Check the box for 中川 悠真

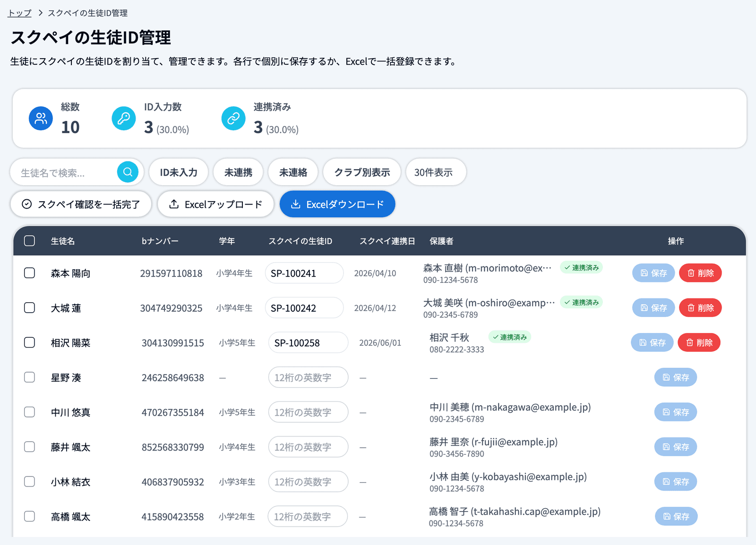coord(29,412)
